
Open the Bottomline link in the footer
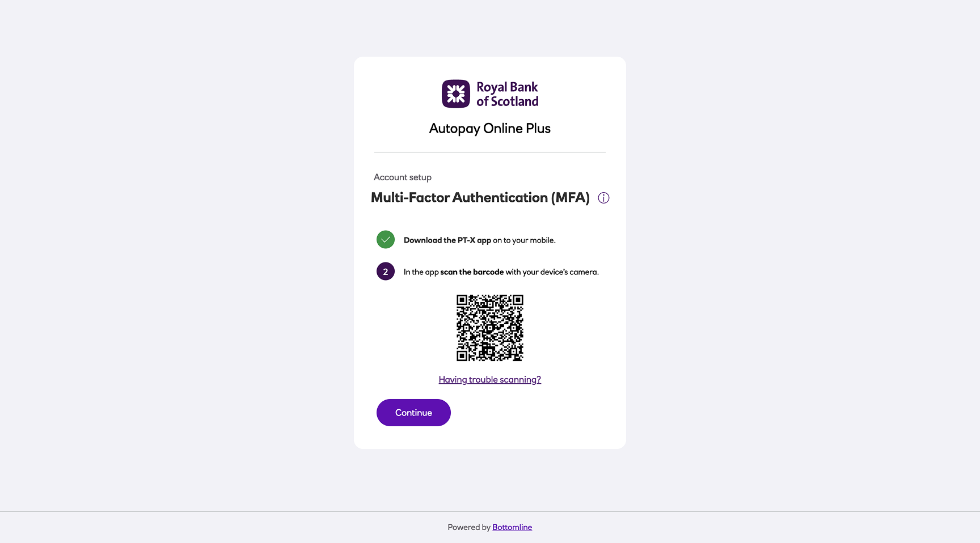[x=512, y=527]
